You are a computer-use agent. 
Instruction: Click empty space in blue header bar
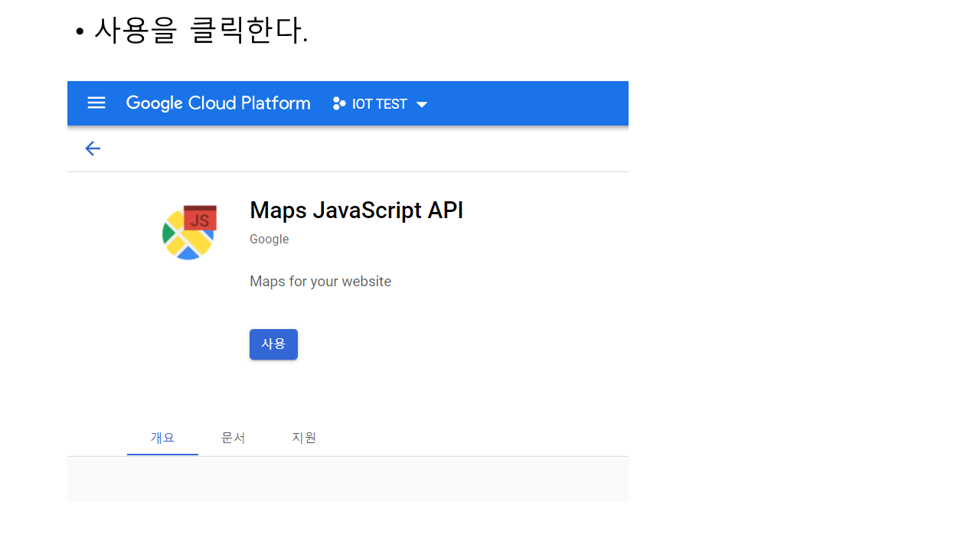pos(536,103)
